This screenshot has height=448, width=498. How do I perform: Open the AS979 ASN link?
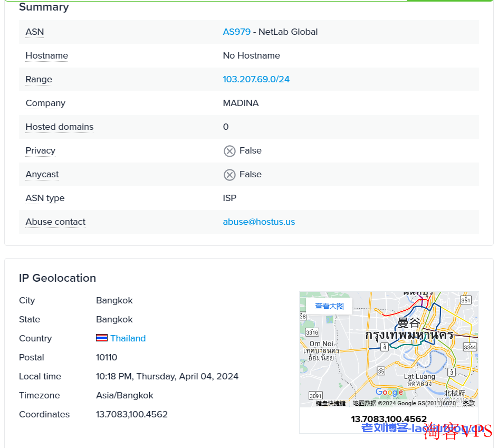[x=237, y=32]
